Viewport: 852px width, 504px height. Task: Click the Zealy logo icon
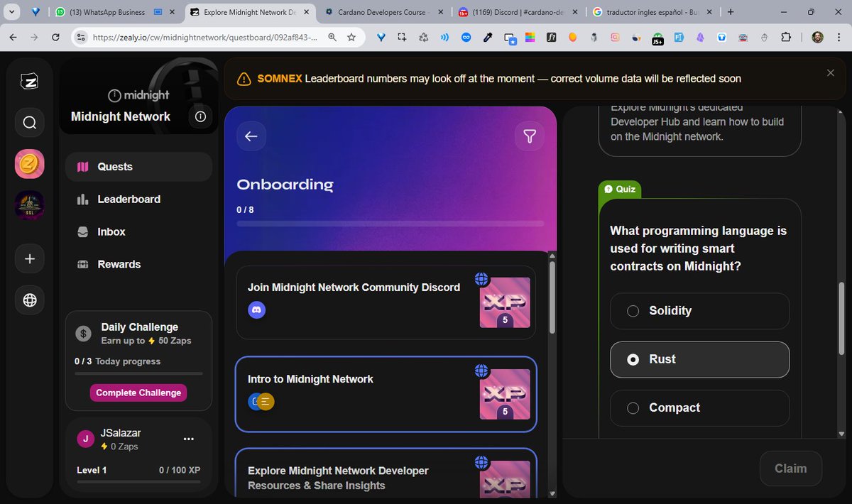tap(29, 82)
